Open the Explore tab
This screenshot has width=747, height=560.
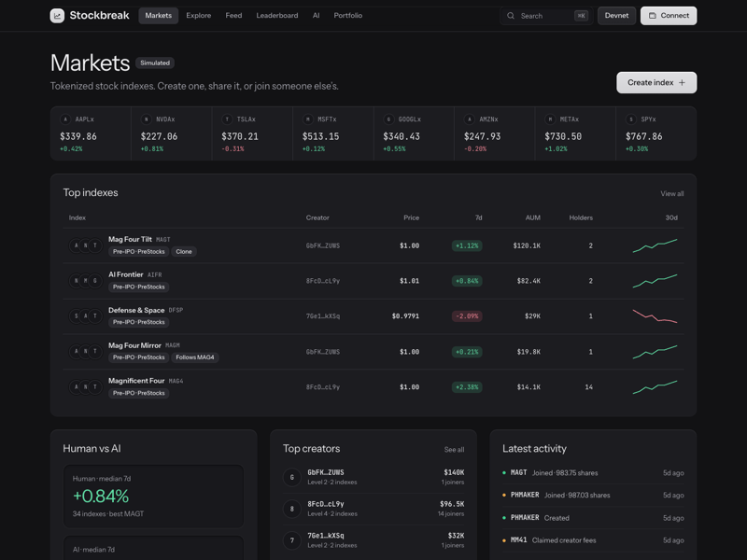pos(199,16)
